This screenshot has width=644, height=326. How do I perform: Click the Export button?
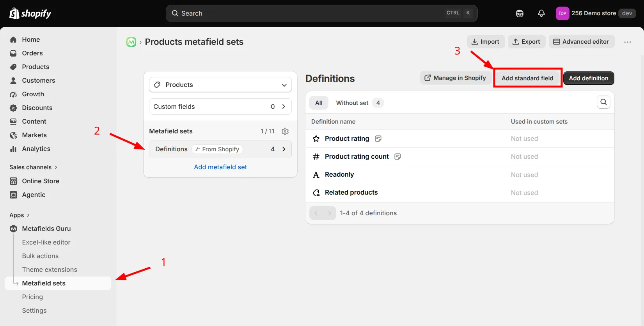coord(526,42)
